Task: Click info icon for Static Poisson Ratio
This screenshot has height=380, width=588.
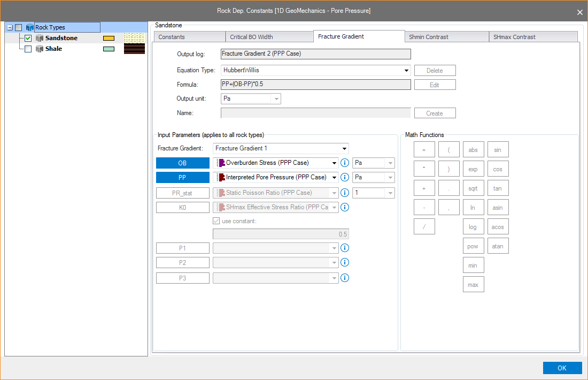Action: click(345, 193)
